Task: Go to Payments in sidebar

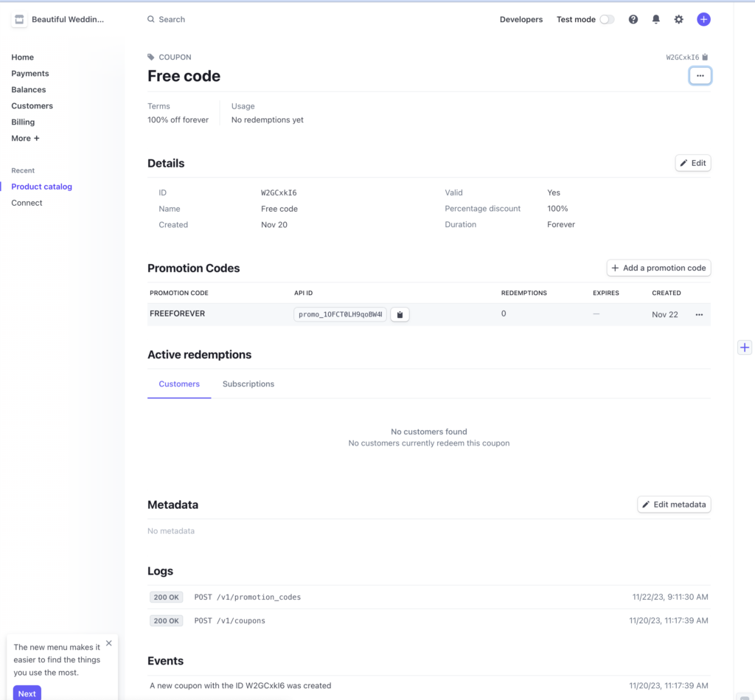Action: click(x=30, y=74)
